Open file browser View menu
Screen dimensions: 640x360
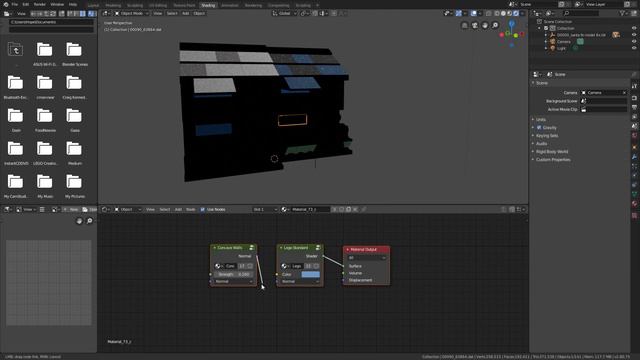tap(21, 13)
